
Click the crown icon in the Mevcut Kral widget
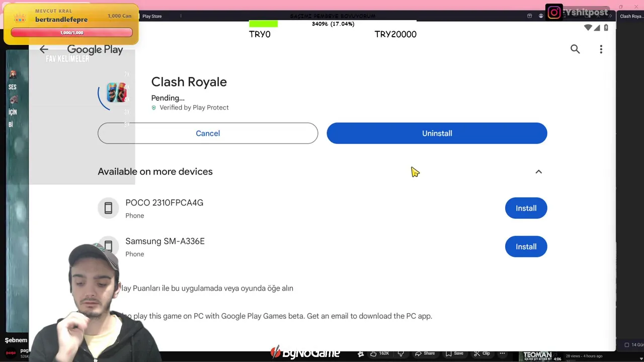pos(20,19)
